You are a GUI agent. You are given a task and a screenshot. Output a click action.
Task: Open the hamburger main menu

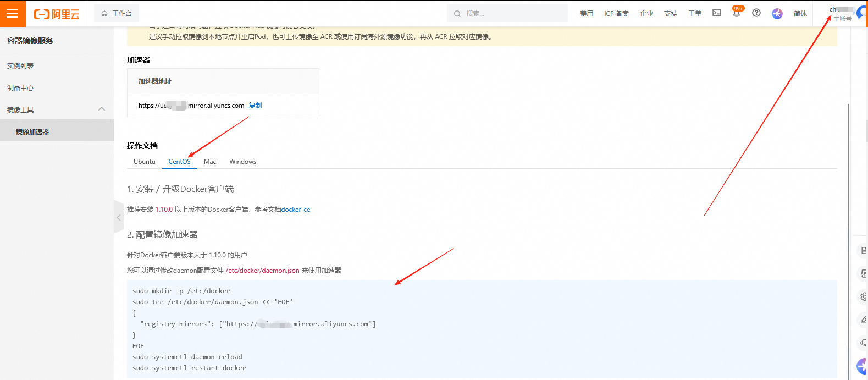tap(12, 13)
